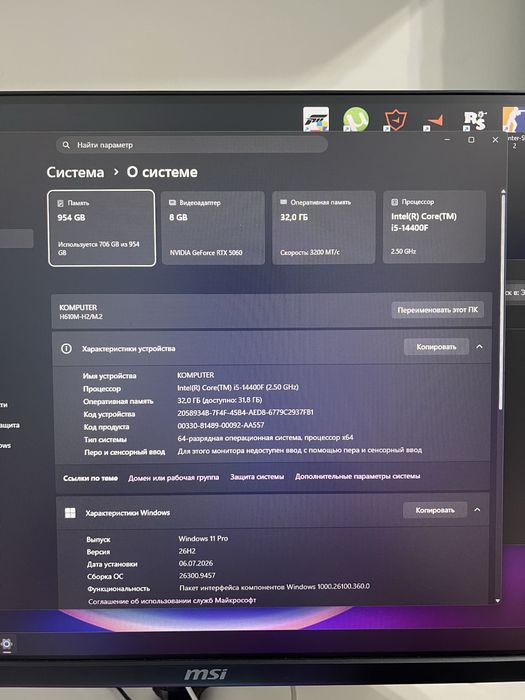Open the green uTorrent desktop shortcut
Image resolution: width=525 pixels, height=700 pixels.
tap(356, 119)
